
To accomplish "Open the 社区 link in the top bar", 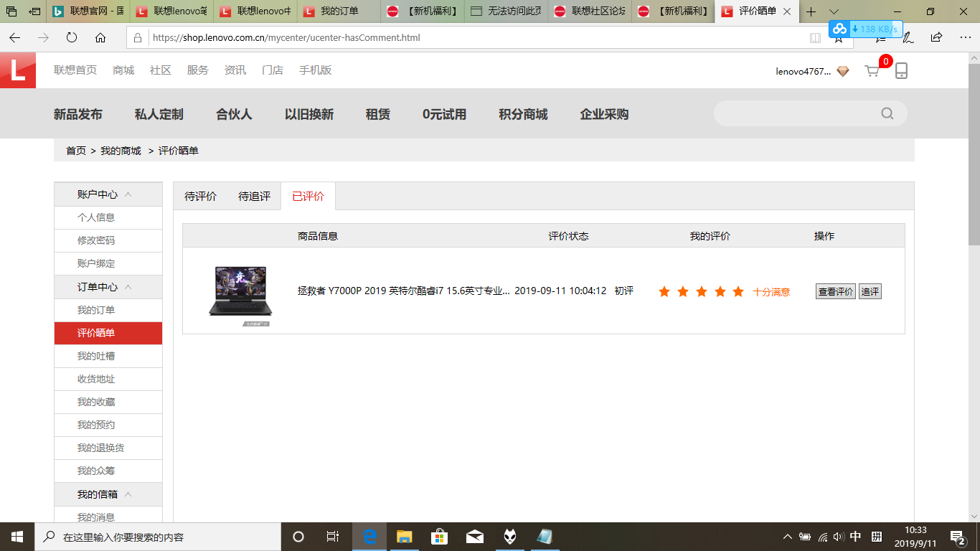I will click(x=161, y=70).
